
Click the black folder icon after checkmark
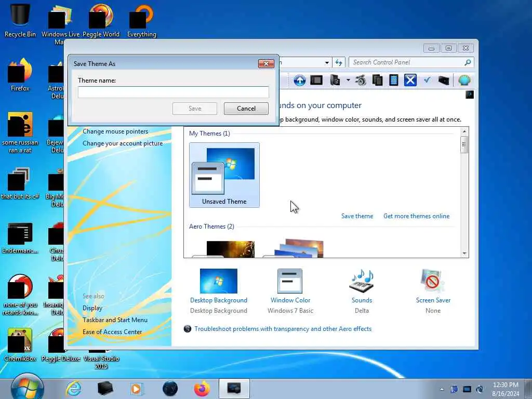[444, 81]
